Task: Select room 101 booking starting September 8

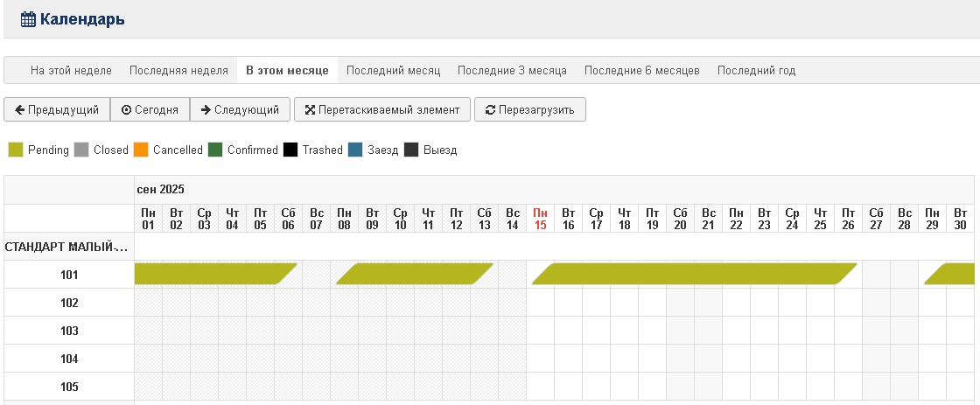Action: (414, 274)
